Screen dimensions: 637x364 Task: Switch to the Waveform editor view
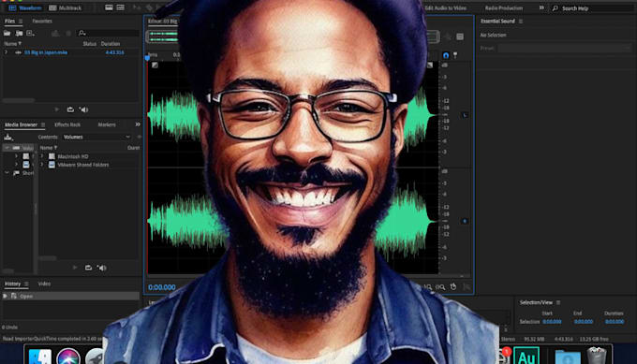(x=25, y=7)
